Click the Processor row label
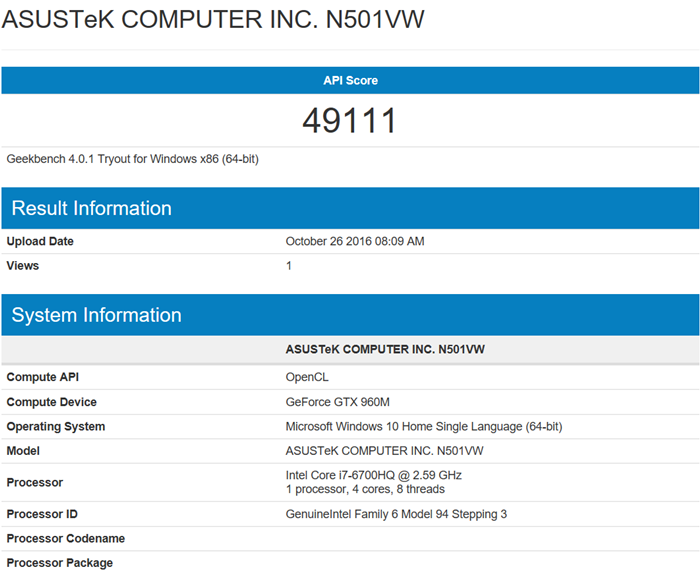Screen dimensions: 700x572 (x=35, y=482)
